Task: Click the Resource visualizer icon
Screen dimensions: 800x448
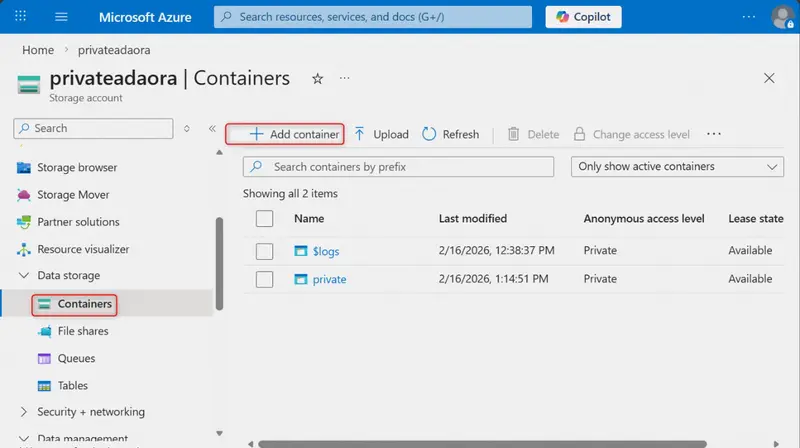Action: 23,249
